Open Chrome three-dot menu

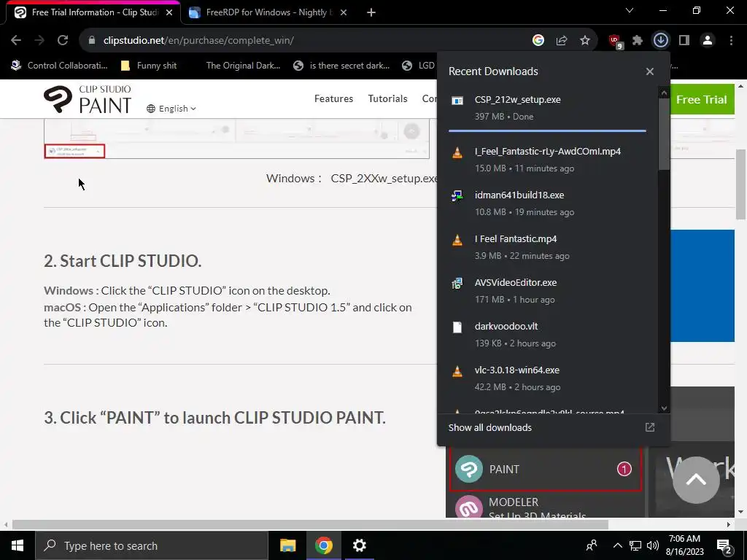(x=731, y=41)
